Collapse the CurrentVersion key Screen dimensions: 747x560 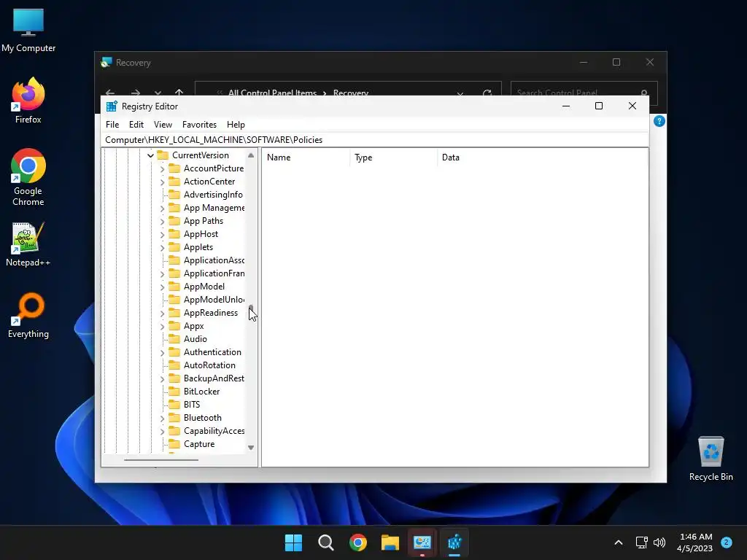tap(150, 155)
